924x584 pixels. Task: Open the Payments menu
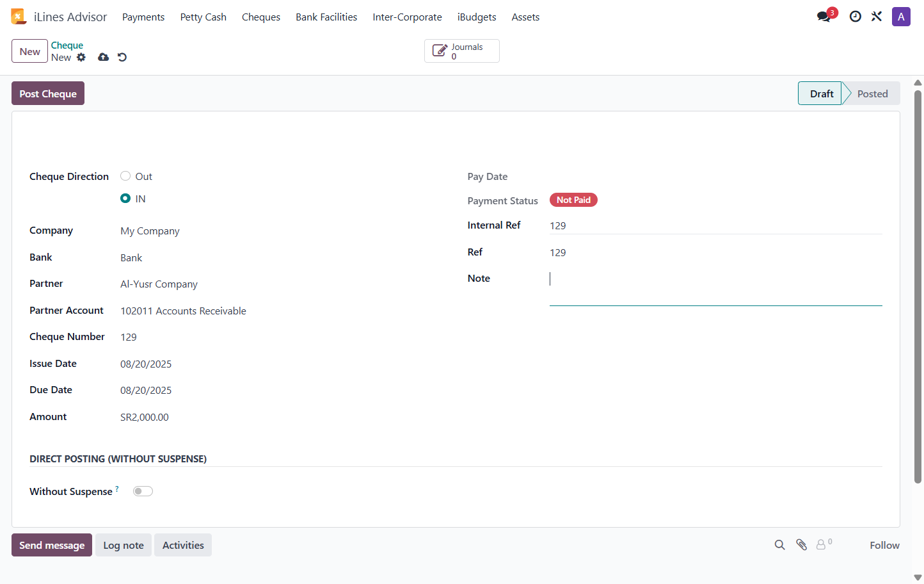(143, 17)
